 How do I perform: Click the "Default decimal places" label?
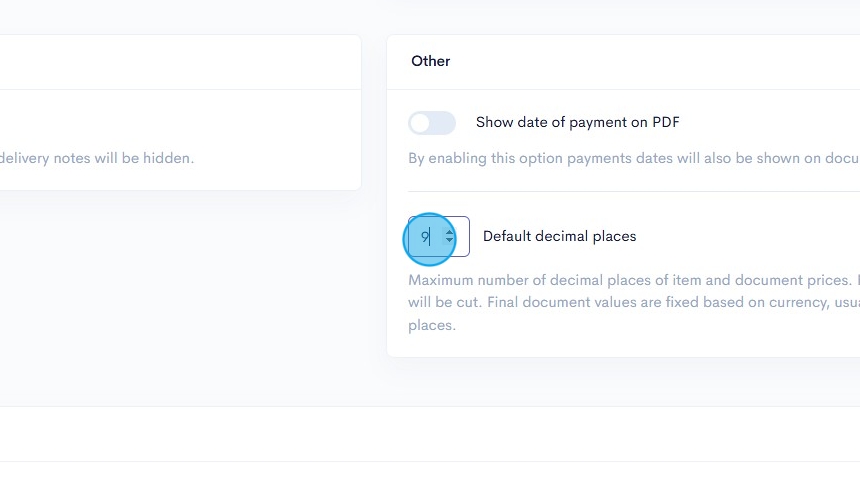[x=559, y=237]
